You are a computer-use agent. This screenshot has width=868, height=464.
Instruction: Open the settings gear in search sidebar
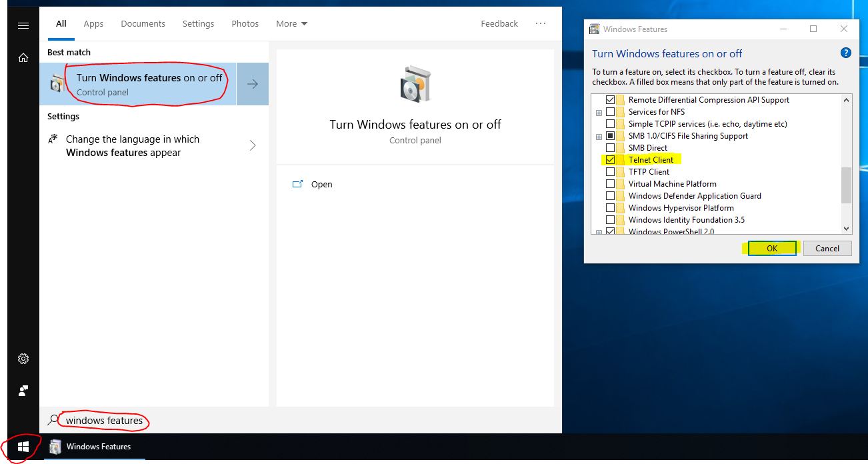(23, 359)
